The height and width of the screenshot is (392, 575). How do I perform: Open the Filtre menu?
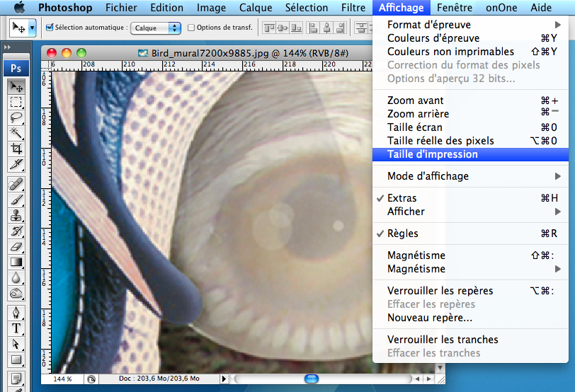pyautogui.click(x=353, y=8)
